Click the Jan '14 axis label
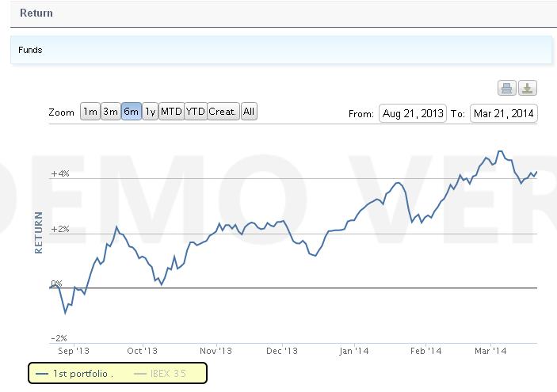Viewport: 557px width, 392px height. click(x=354, y=351)
